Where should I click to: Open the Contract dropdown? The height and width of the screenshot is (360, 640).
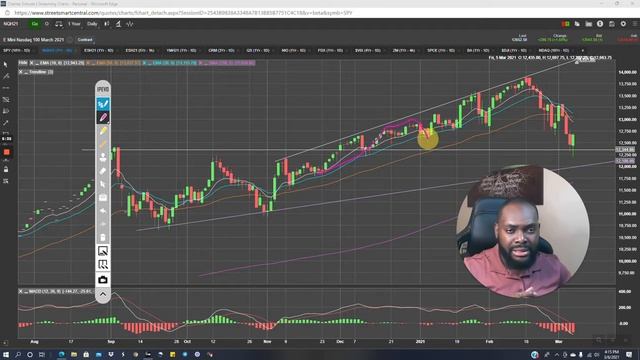click(85, 40)
